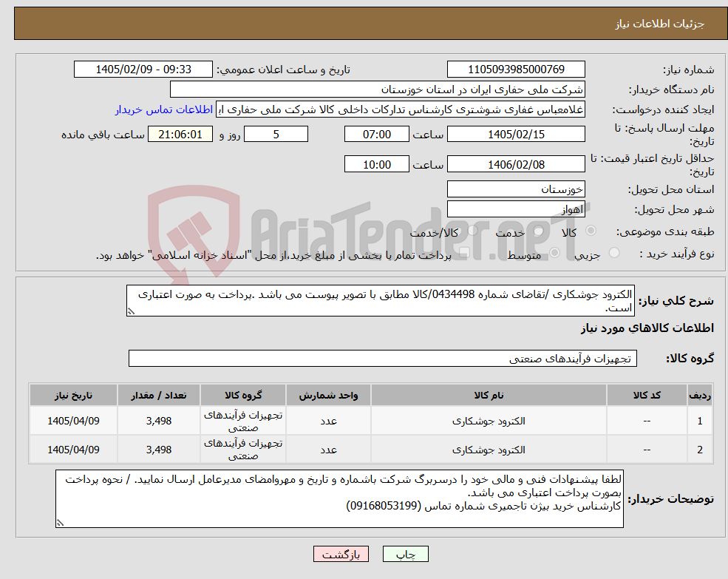Click the تاریخ نیاز column header
The image size is (728, 579).
(x=73, y=395)
